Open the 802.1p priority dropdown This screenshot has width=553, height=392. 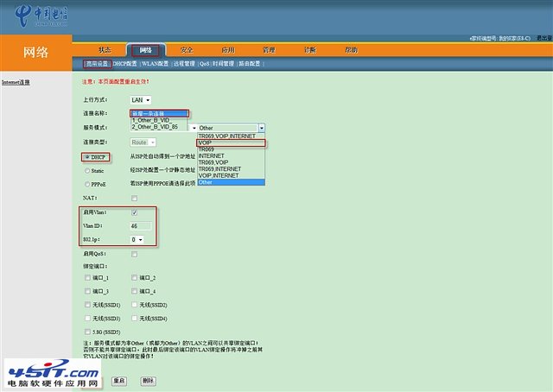[137, 240]
